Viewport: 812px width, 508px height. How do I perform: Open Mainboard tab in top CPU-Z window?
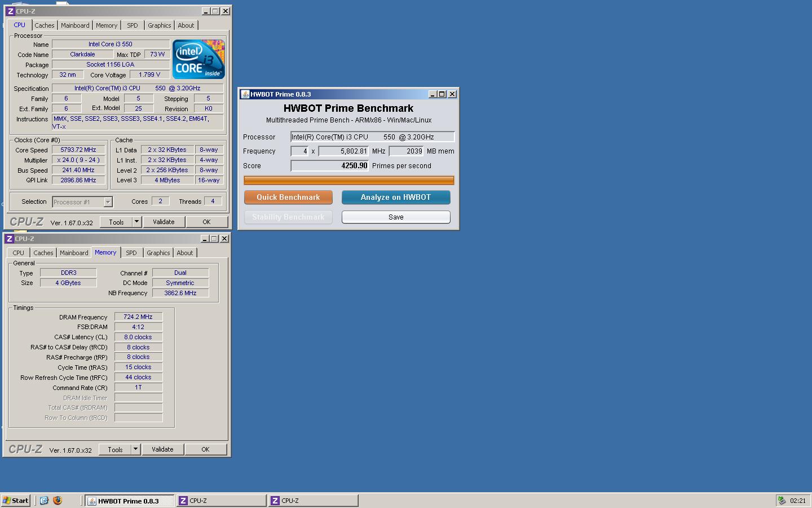point(75,25)
